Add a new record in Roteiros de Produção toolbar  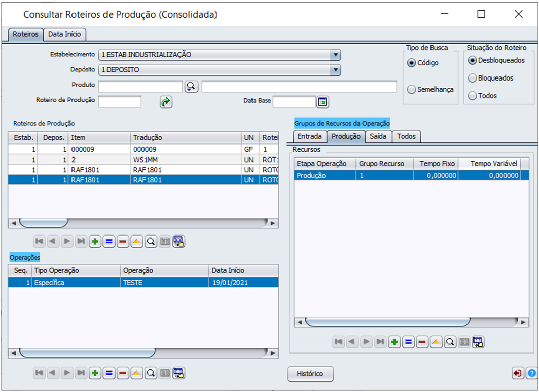(95, 242)
